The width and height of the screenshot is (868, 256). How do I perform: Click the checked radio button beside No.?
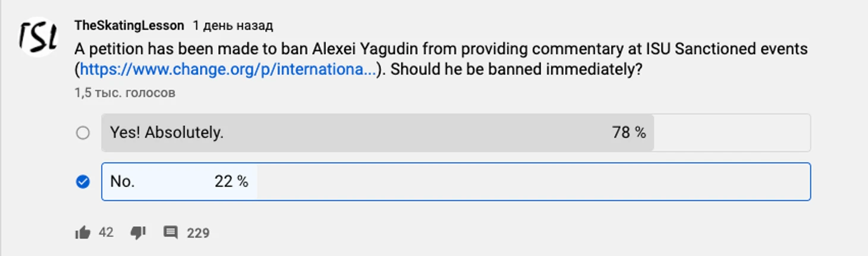click(83, 182)
